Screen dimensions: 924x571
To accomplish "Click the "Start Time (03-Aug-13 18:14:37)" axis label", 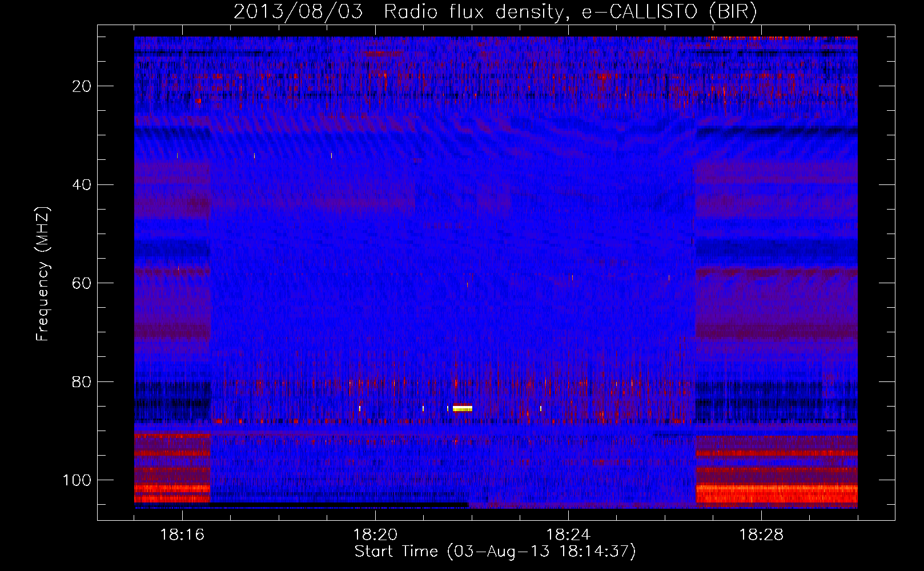I will click(x=495, y=552).
